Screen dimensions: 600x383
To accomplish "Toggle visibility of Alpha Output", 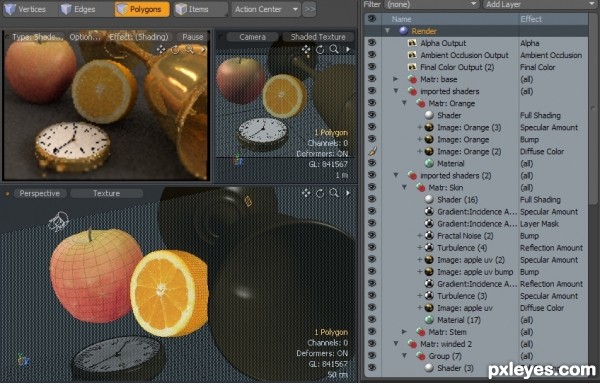I will (x=372, y=43).
